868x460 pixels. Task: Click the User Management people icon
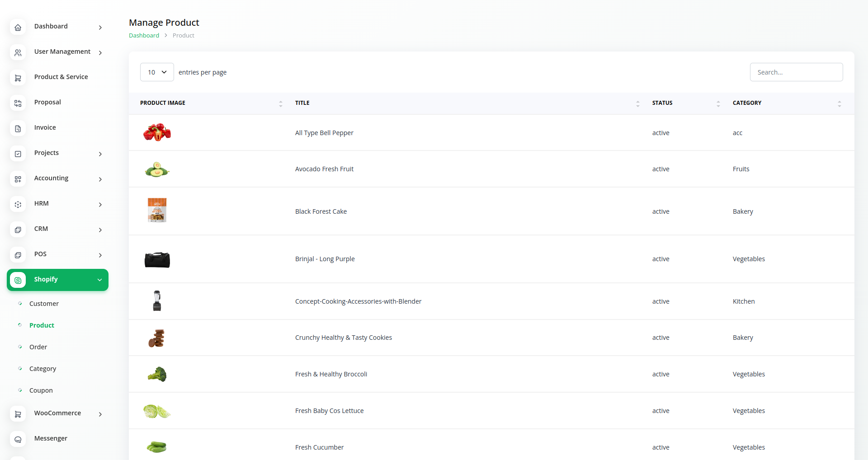pos(18,53)
